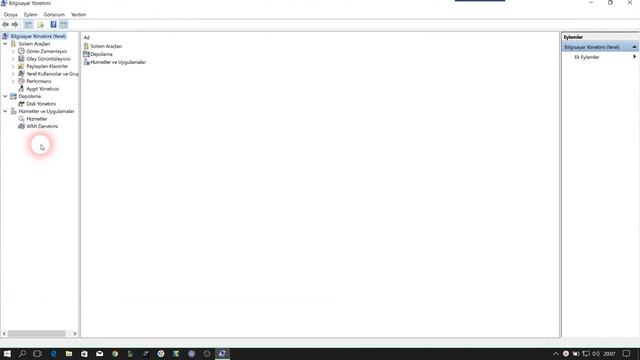Go forward with the toolbar Forward arrow
Viewport: 640px width, 360px height.
coord(15,24)
